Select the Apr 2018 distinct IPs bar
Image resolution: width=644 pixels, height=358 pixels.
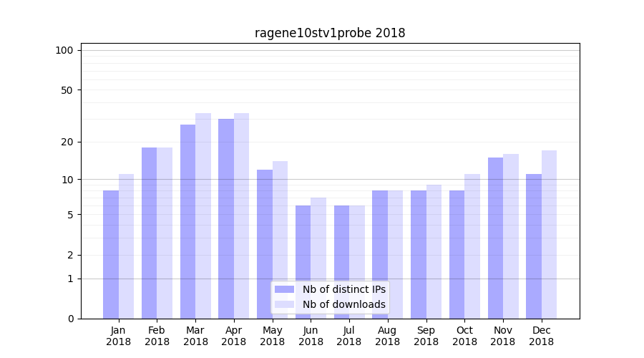point(226,218)
